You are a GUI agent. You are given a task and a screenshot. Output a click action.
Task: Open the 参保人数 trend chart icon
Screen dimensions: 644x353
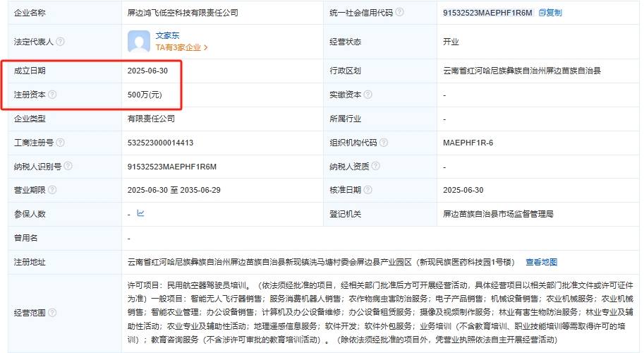(x=140, y=213)
